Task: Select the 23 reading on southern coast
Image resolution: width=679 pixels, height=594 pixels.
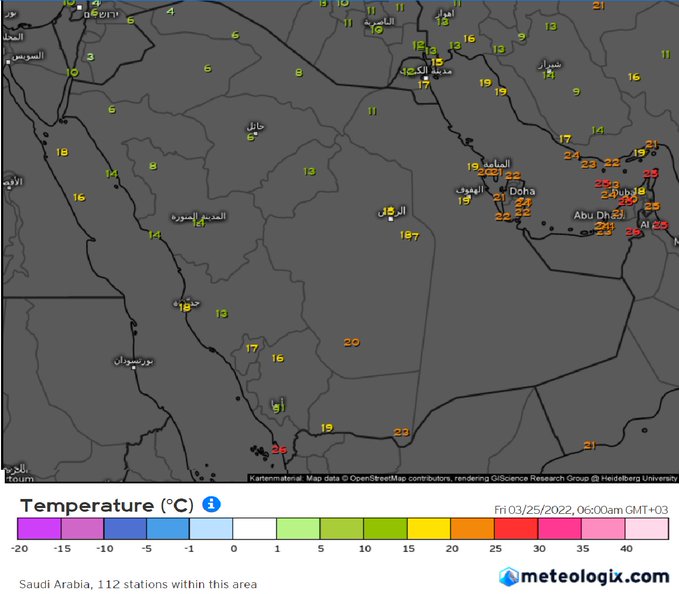Action: 401,432
